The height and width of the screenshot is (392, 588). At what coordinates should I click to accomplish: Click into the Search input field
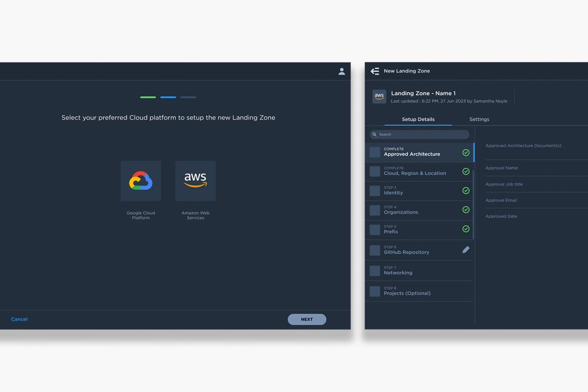coord(421,134)
